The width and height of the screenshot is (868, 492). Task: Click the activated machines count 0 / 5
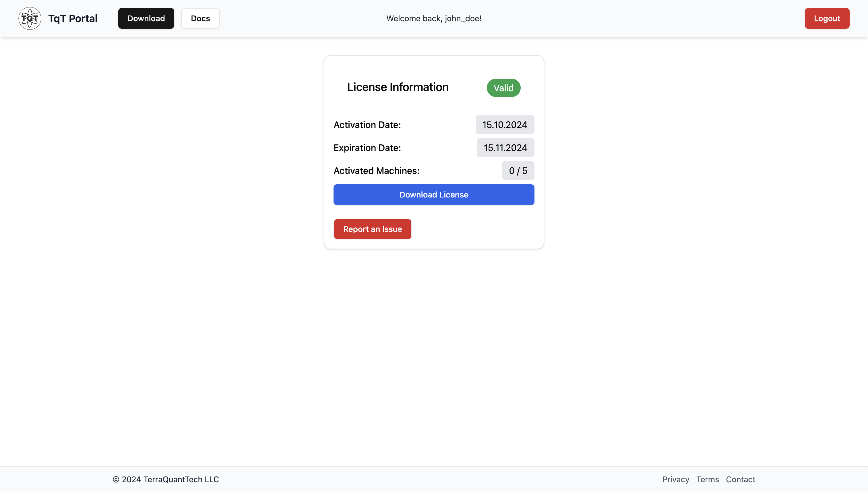[x=518, y=171]
